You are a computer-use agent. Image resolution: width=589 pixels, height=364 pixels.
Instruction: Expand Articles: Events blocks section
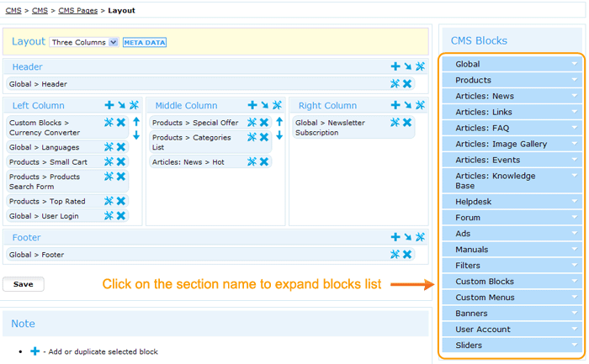pyautogui.click(x=512, y=160)
